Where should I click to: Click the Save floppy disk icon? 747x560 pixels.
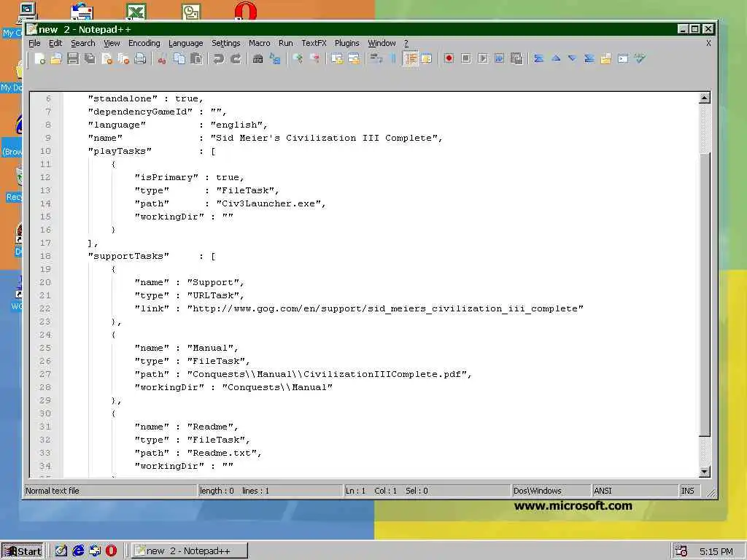point(73,58)
